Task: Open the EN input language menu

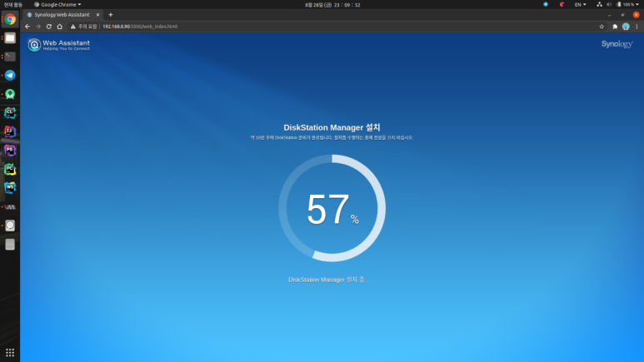Action: [580, 4]
